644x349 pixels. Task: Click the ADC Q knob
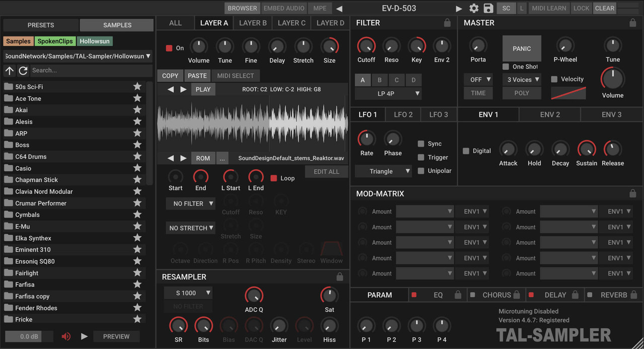[254, 296]
